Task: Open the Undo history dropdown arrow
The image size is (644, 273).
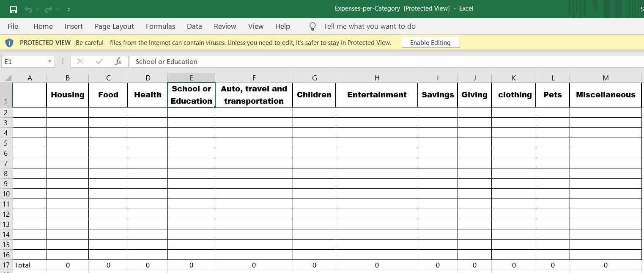Action: [38, 9]
